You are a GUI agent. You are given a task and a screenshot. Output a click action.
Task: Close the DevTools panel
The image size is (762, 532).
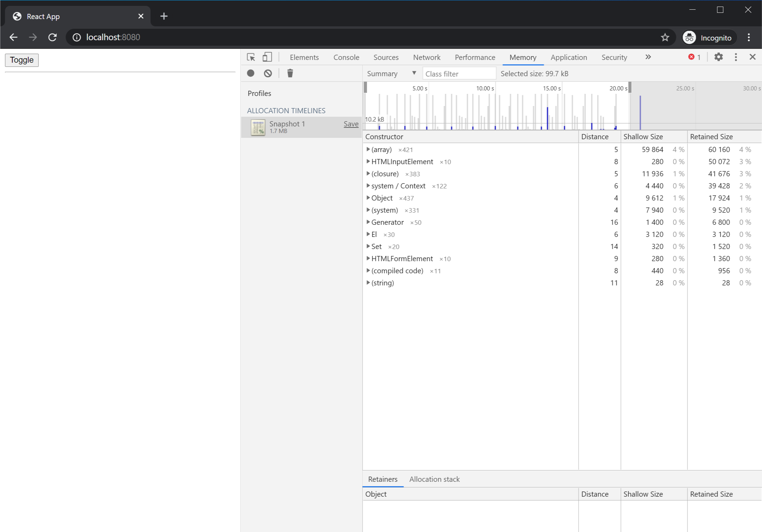[752, 57]
